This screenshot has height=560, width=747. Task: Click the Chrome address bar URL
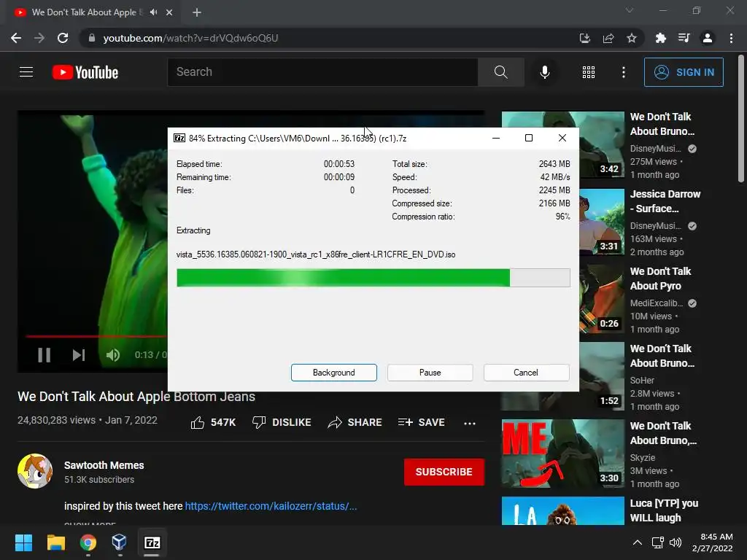click(x=190, y=38)
